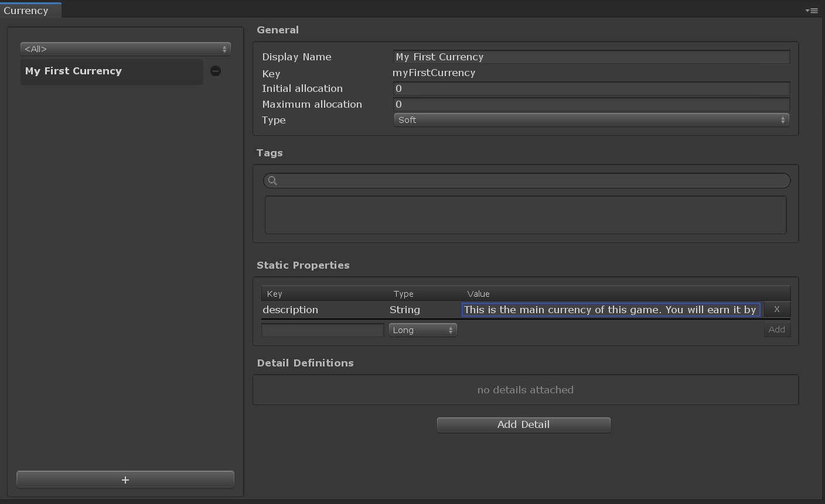Image resolution: width=825 pixels, height=504 pixels.
Task: Open the window options menu icon
Action: (x=812, y=11)
